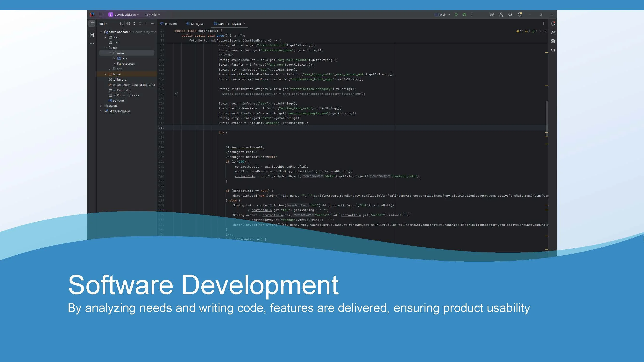Select pom.xml in project tree
Screen dimensions: 644x362
click(116, 101)
